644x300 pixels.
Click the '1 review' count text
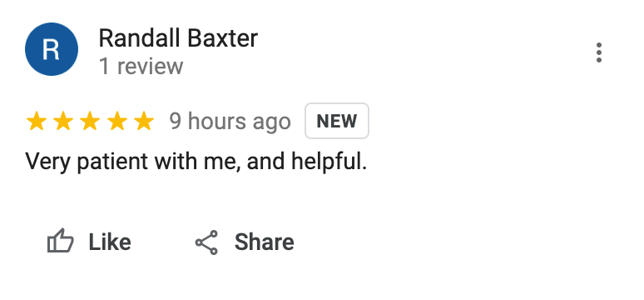click(141, 67)
